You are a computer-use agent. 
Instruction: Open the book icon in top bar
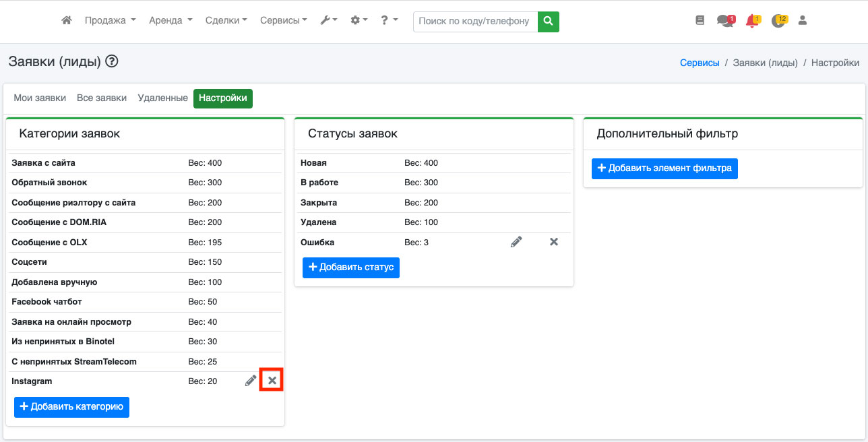(x=700, y=21)
